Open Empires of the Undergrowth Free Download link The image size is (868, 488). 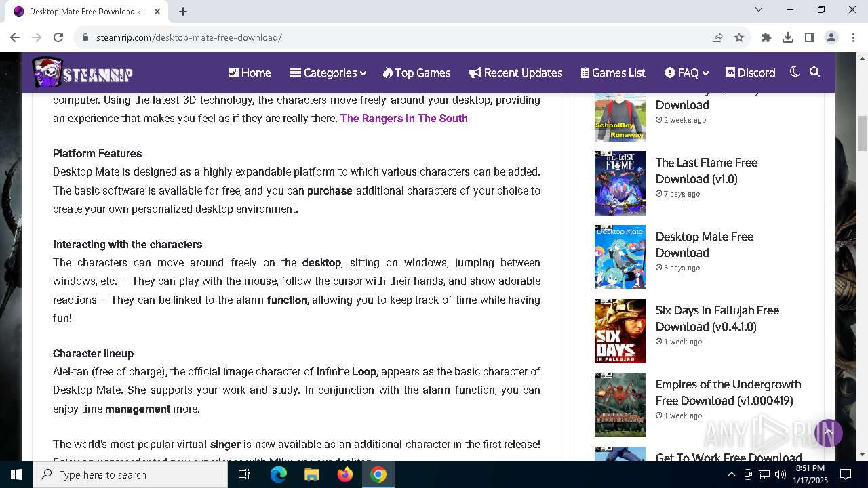click(728, 392)
